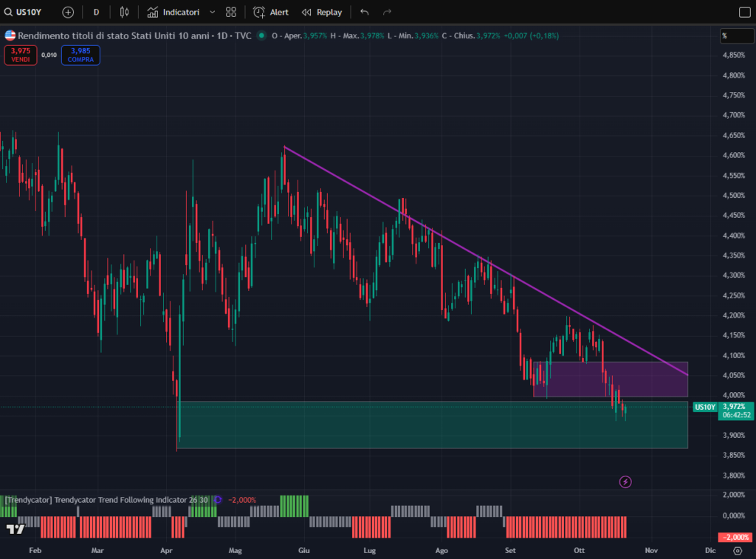Screen dimensions: 756x559
Task: Open the D timeframe interval selector
Action: pyautogui.click(x=96, y=13)
